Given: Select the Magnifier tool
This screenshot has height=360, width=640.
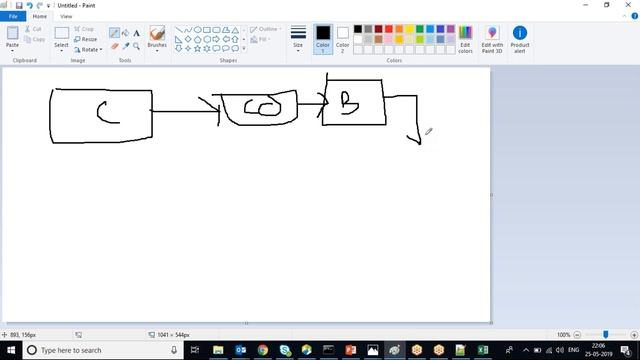Looking at the screenshot, I should pyautogui.click(x=136, y=46).
